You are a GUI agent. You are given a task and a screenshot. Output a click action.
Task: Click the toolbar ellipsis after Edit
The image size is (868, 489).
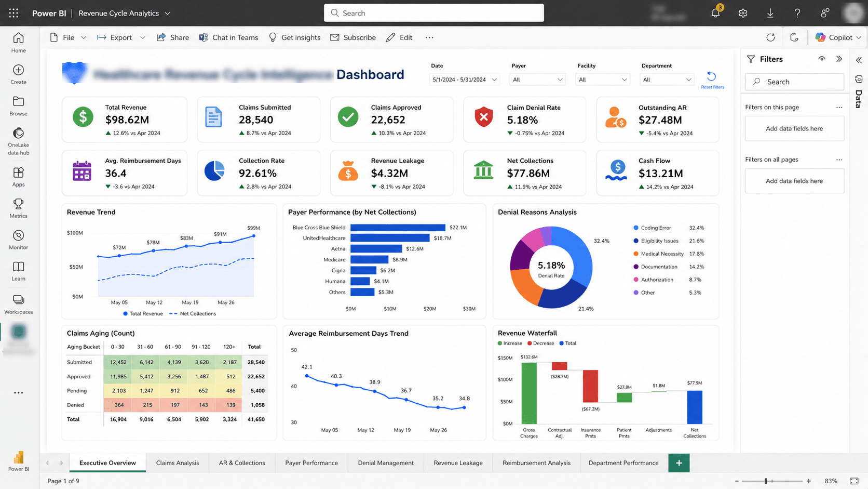click(x=429, y=37)
